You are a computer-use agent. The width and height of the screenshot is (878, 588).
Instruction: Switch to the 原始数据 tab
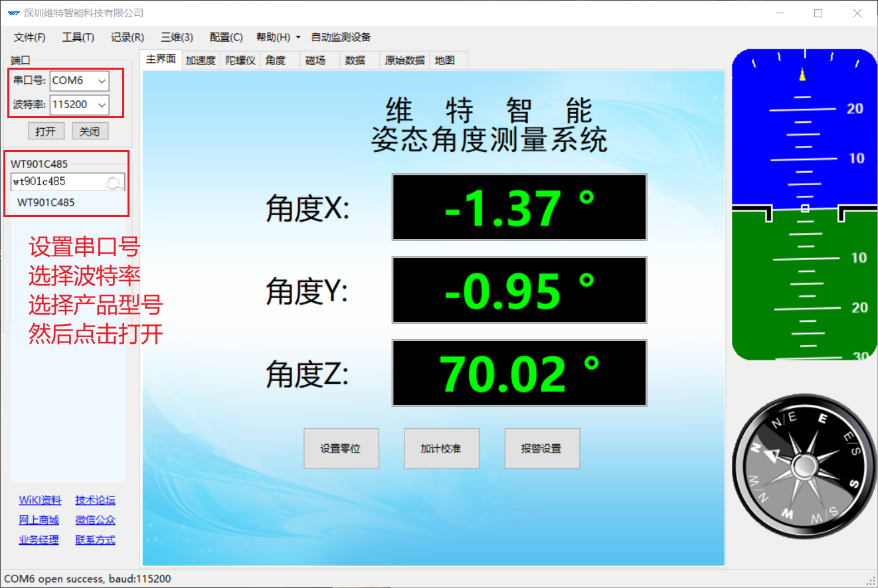[405, 60]
